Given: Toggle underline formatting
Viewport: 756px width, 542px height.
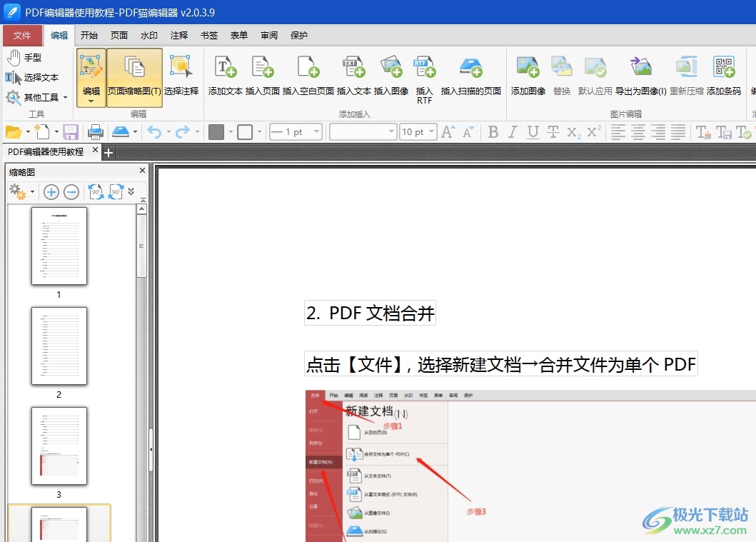Looking at the screenshot, I should [533, 131].
